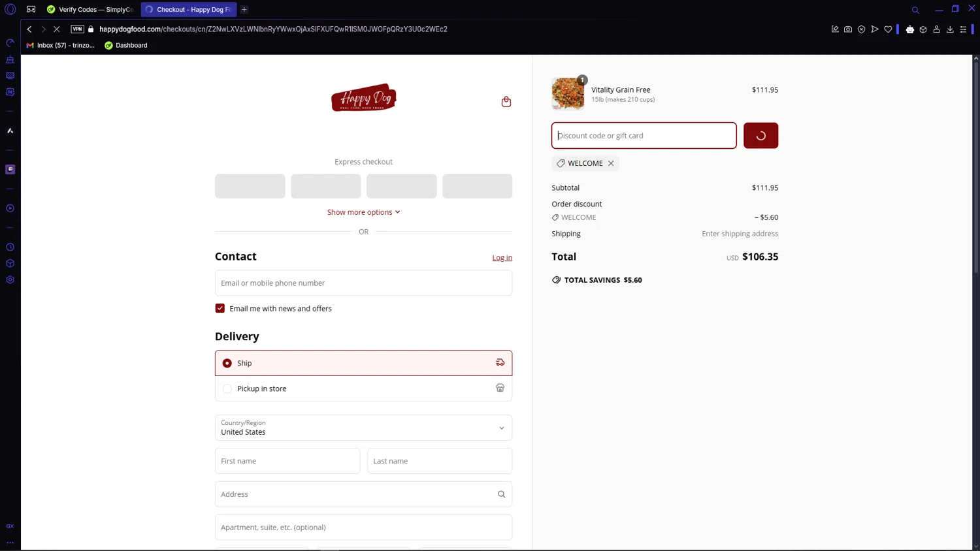The width and height of the screenshot is (980, 551).
Task: Remove the WELCOME discount tag
Action: 611,163
